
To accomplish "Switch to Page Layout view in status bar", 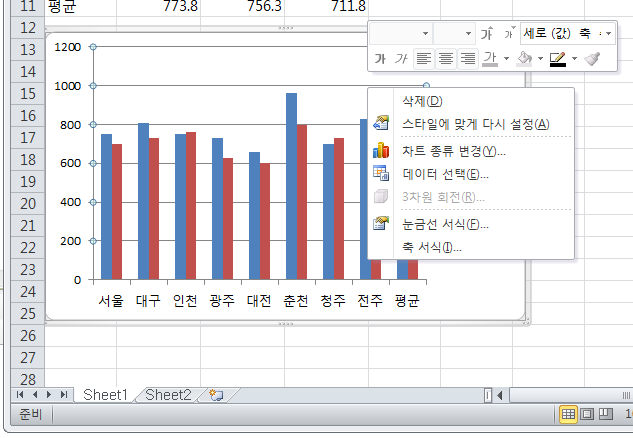I will pyautogui.click(x=588, y=414).
